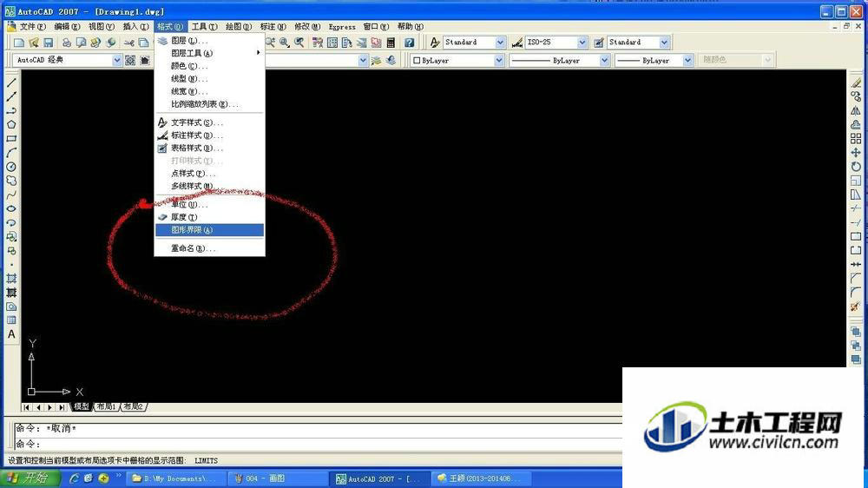868x488 pixels.
Task: Select the Circle draw tool
Action: [x=11, y=167]
